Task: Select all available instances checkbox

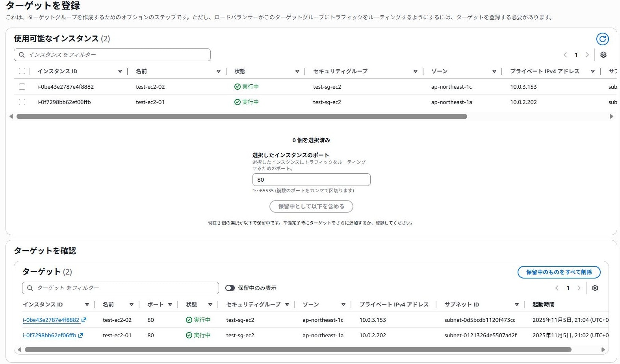Action: (22, 71)
